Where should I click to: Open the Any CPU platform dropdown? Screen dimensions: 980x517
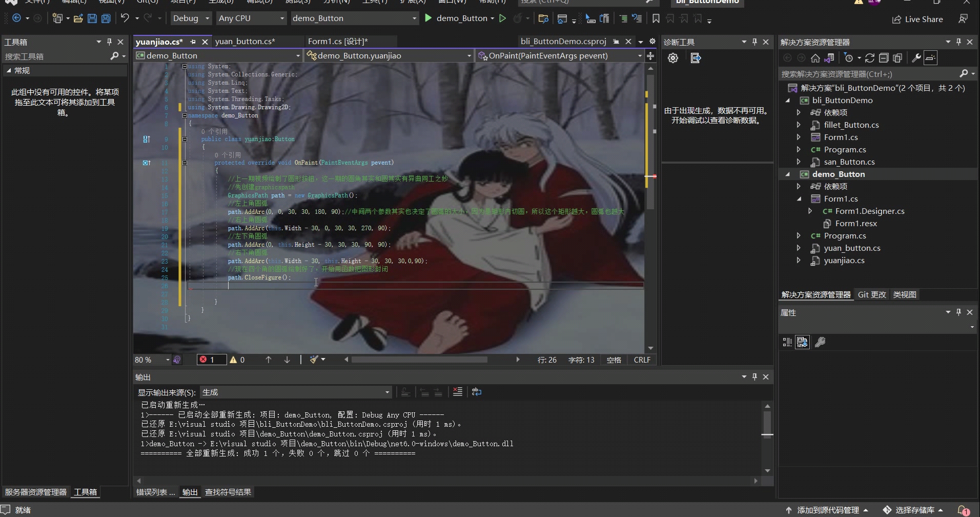coord(251,18)
